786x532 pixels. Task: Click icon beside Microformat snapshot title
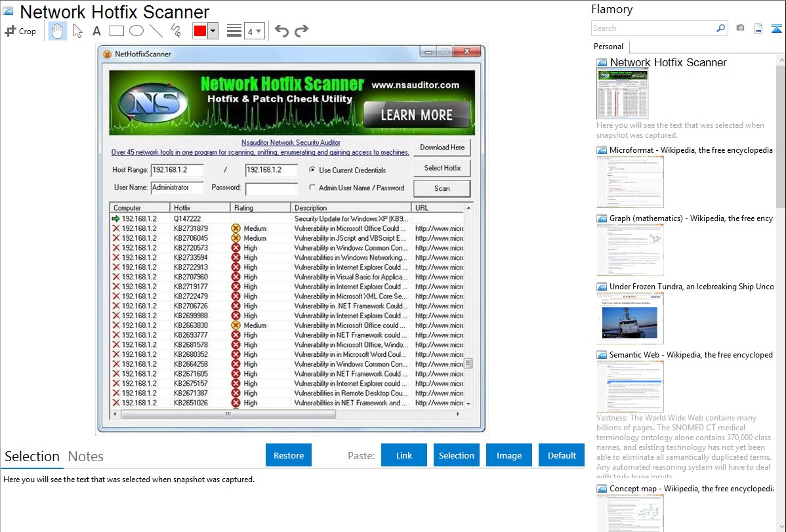[x=602, y=150]
